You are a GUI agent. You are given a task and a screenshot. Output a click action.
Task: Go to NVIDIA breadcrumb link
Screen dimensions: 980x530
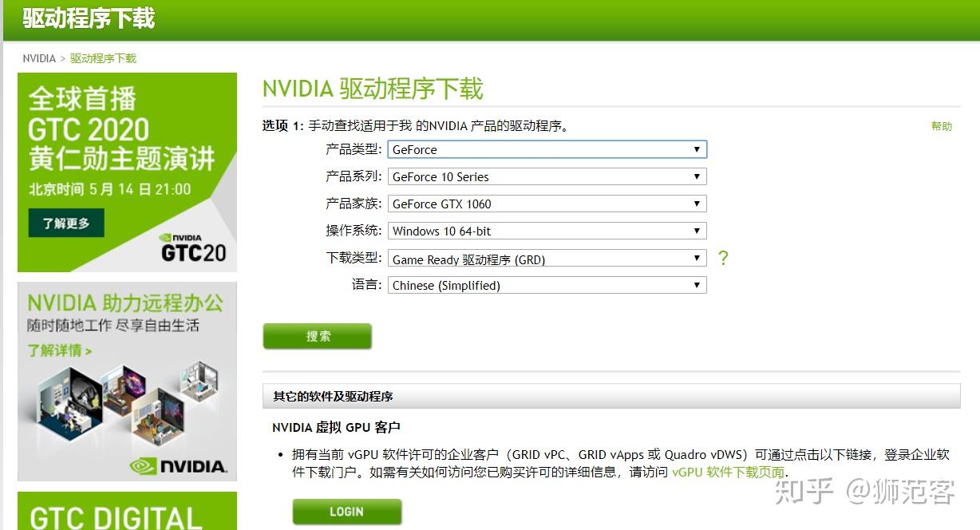(39, 58)
